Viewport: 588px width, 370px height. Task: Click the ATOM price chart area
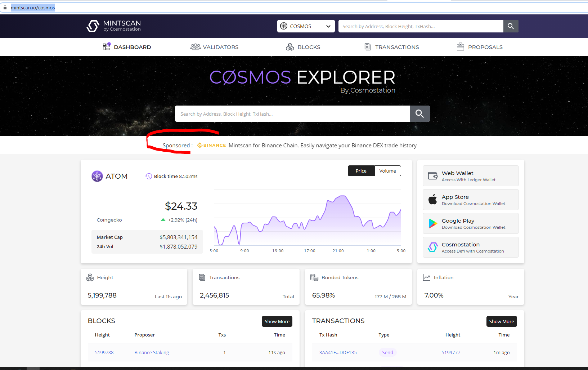[308, 218]
